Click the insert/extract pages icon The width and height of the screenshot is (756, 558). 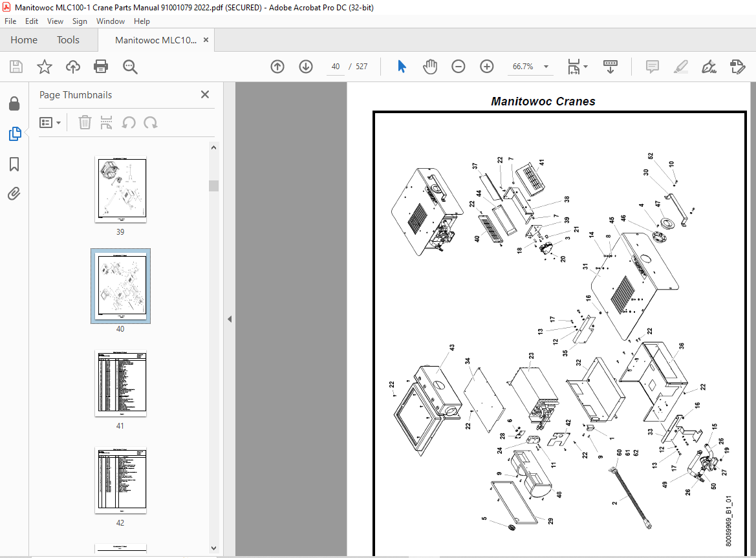click(106, 123)
